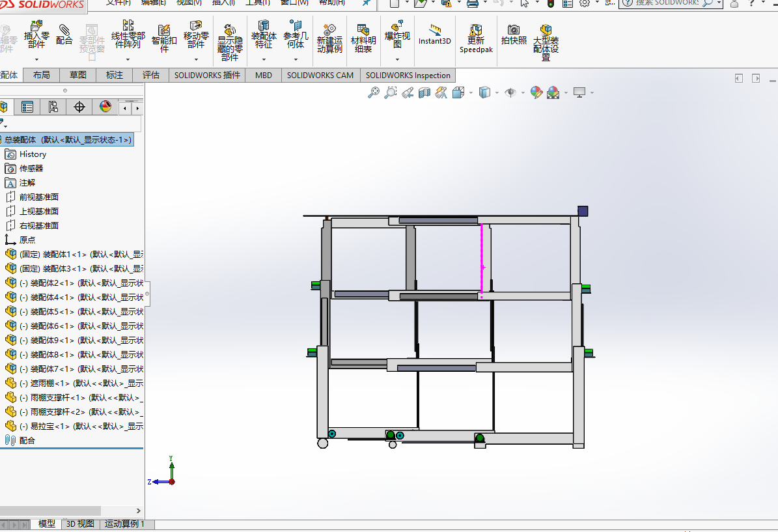The height and width of the screenshot is (532, 778).
Task: Open Large Assembly Settings (大型装配体设置)
Action: pyautogui.click(x=546, y=43)
